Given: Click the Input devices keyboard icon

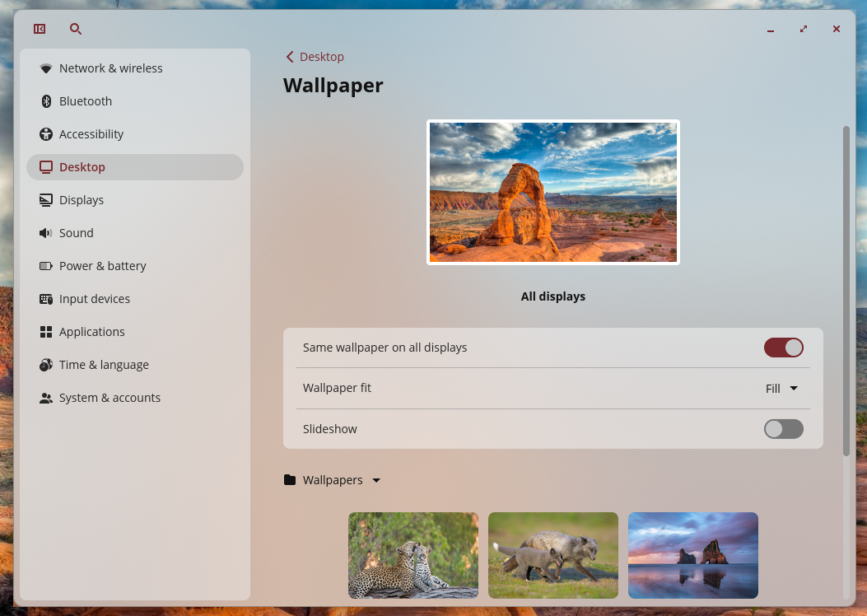Looking at the screenshot, I should point(46,299).
